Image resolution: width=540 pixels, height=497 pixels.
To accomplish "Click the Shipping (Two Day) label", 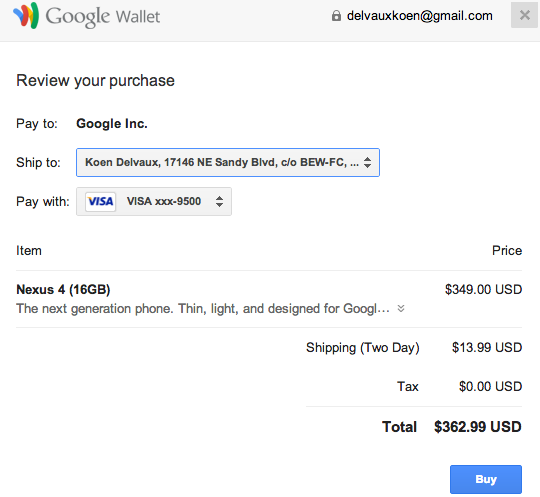I will click(363, 348).
